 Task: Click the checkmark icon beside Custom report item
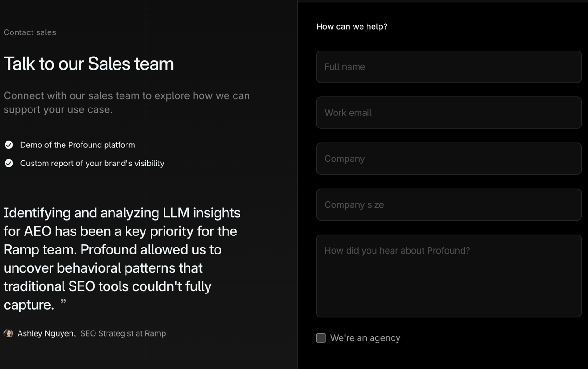(9, 163)
